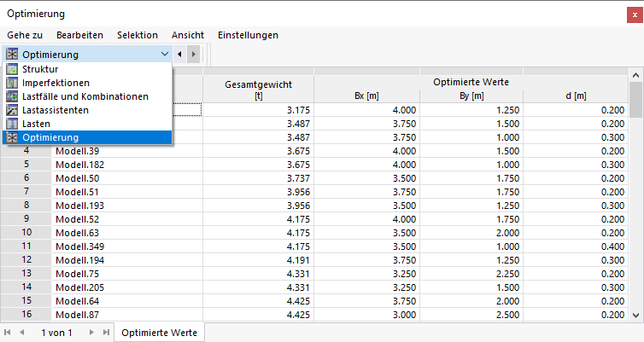Select Imperfektionen from the dropdown list

pos(87,83)
